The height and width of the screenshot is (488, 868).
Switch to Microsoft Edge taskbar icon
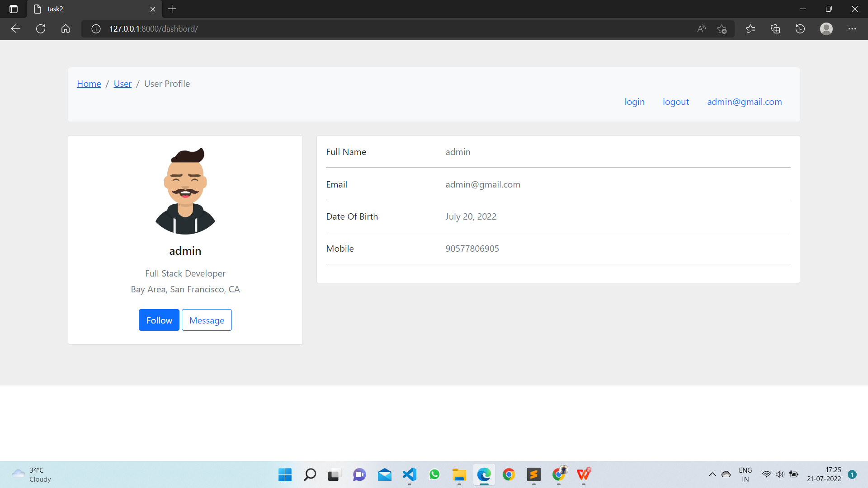[484, 474]
